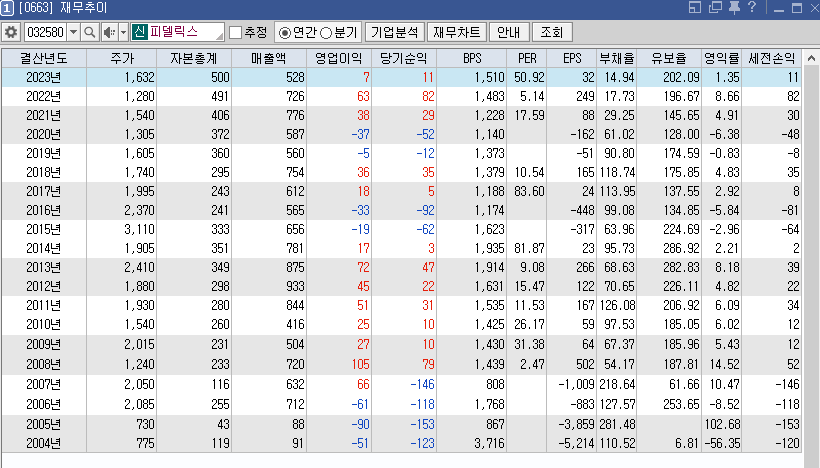Select the 2022년 row
This screenshot has height=468, width=820.
coord(402,96)
